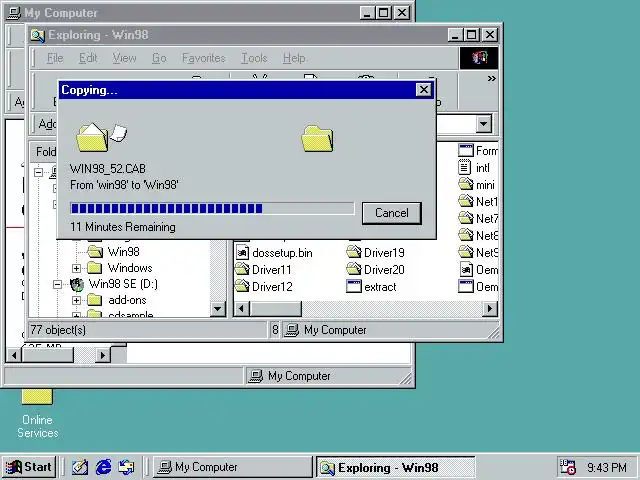Image resolution: width=640 pixels, height=480 pixels.
Task: Click the copy progress bar
Action: 212,209
